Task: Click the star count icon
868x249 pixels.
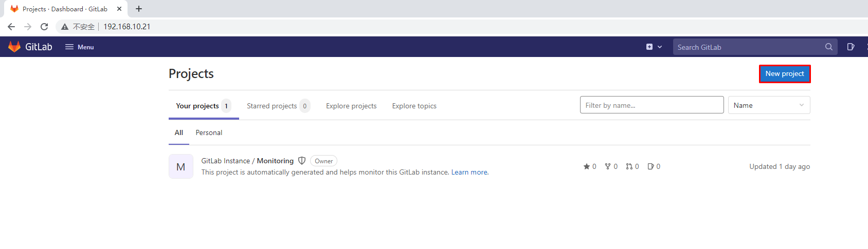Action: 587,166
